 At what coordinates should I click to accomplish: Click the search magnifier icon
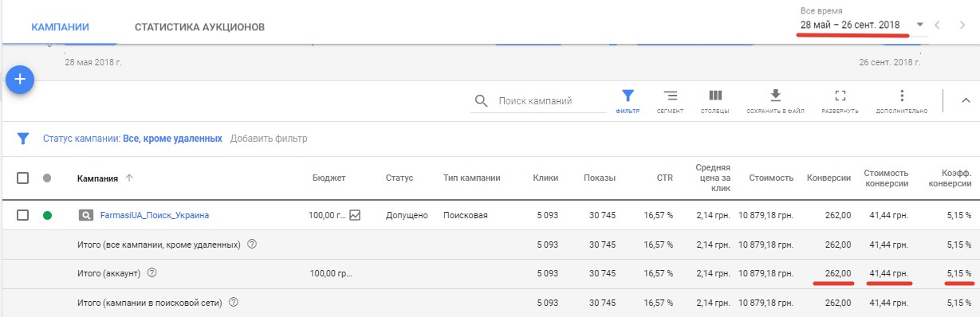[x=481, y=101]
